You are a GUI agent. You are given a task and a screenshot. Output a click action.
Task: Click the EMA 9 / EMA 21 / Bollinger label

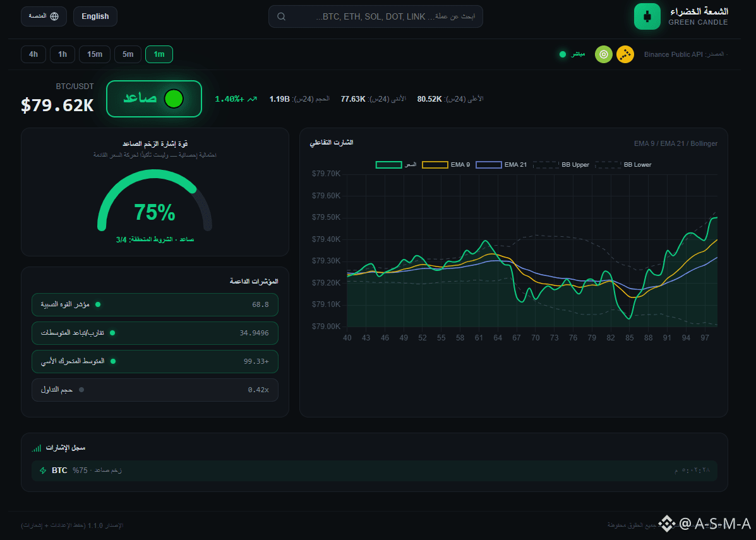(676, 143)
